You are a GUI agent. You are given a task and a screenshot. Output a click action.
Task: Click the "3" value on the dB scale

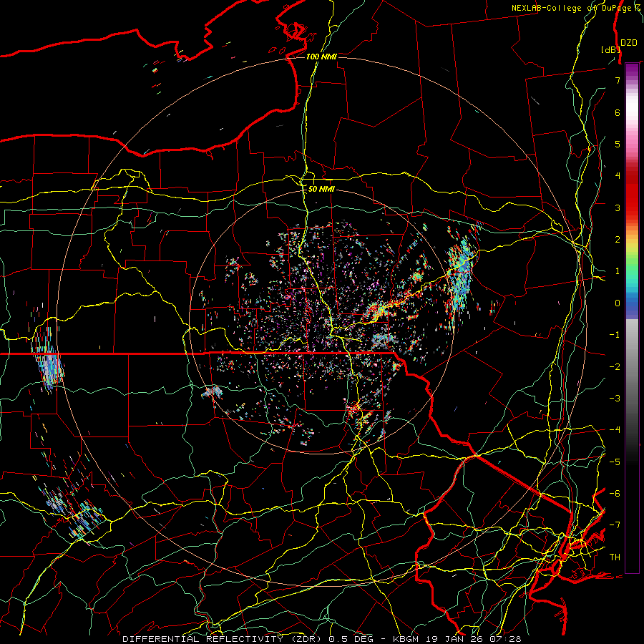click(x=618, y=208)
